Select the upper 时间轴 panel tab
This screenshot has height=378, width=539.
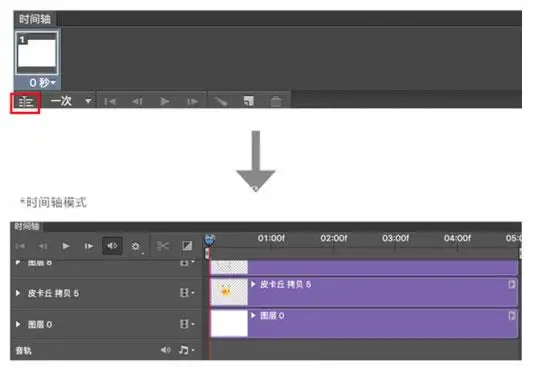click(x=35, y=19)
